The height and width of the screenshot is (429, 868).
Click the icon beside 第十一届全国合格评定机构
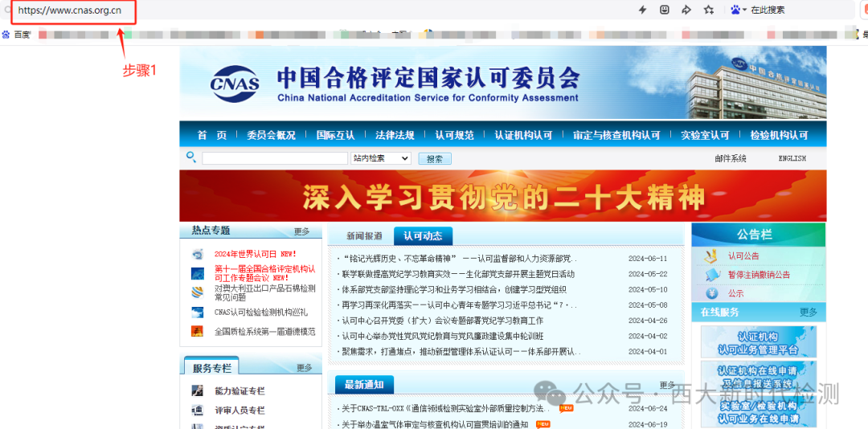click(198, 273)
